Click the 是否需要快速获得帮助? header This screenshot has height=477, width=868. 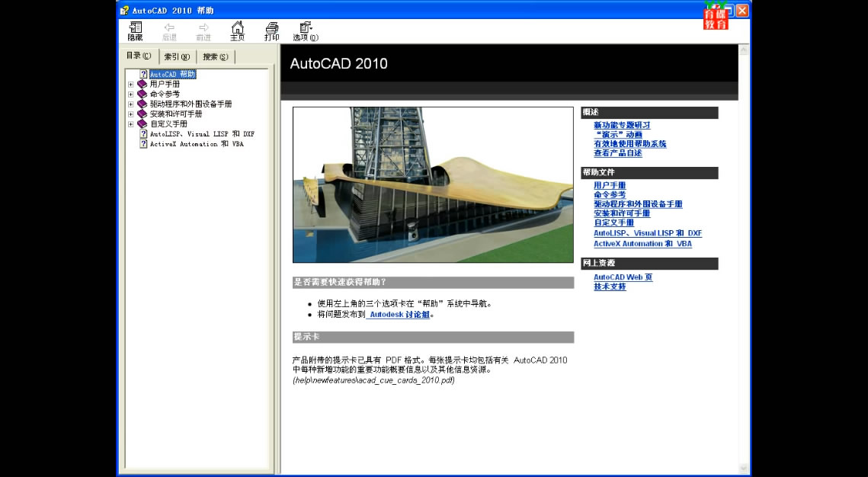433,282
